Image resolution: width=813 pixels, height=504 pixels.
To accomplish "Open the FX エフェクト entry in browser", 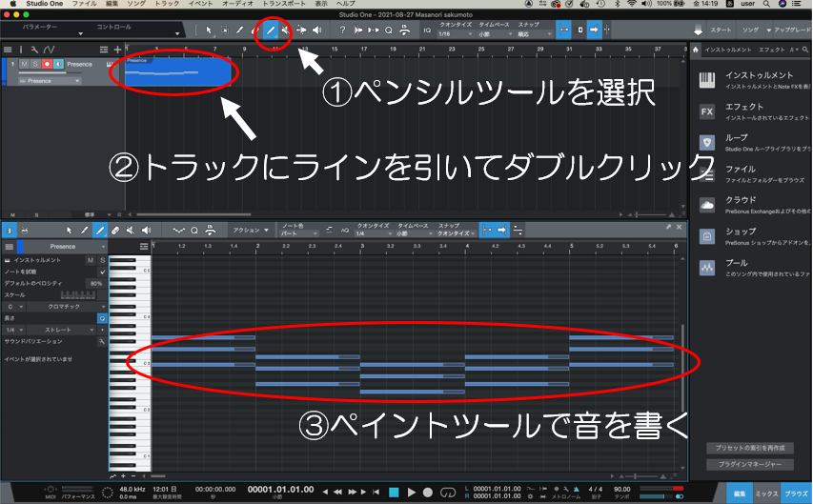I will point(707,111).
